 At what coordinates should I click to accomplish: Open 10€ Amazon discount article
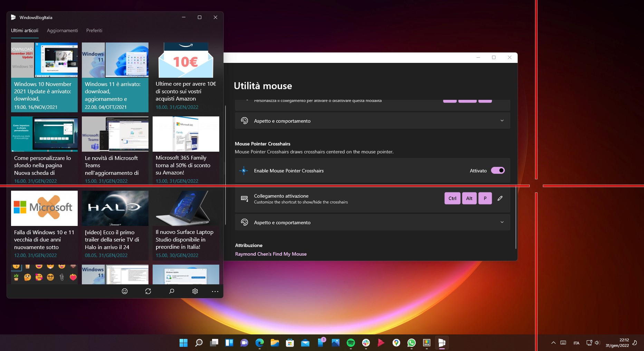pyautogui.click(x=186, y=77)
